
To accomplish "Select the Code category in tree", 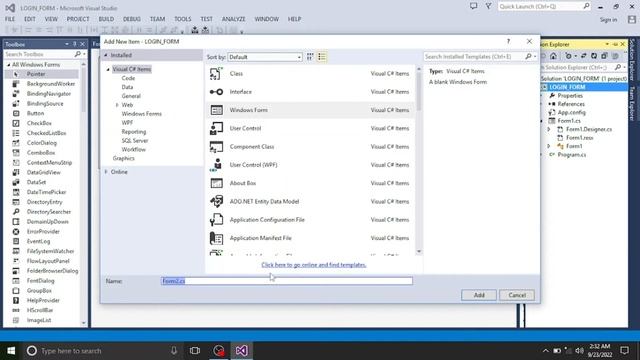I will click(128, 78).
